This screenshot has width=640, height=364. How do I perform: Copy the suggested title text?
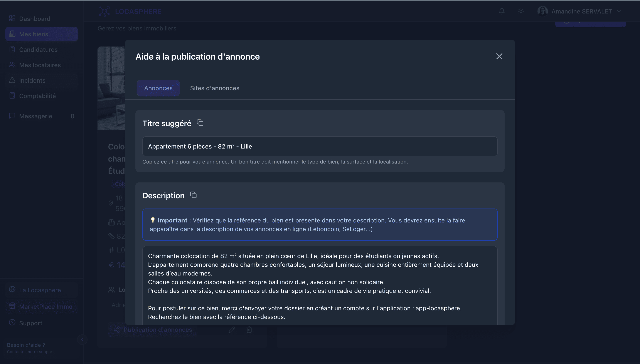click(x=200, y=123)
